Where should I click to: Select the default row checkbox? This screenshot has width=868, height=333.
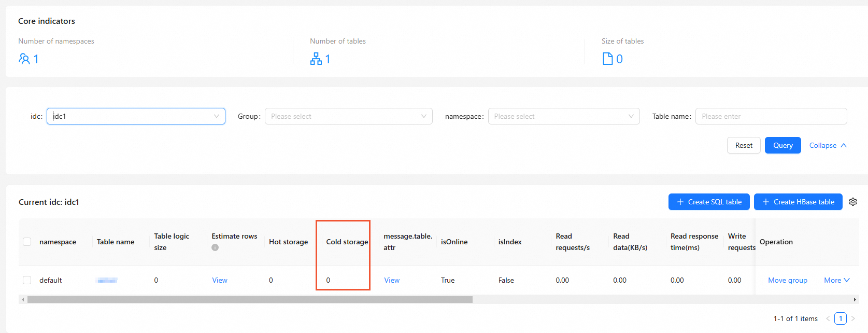pos(27,280)
